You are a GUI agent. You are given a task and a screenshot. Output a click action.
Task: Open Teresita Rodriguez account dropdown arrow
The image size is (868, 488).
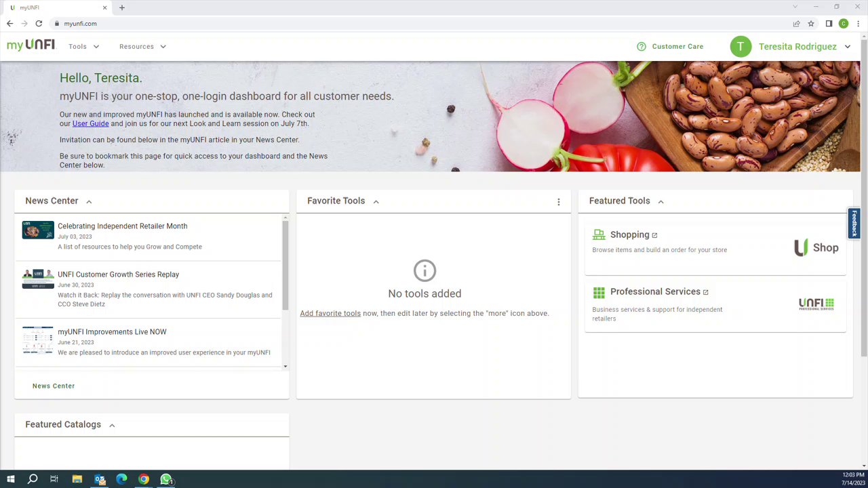[x=848, y=47]
